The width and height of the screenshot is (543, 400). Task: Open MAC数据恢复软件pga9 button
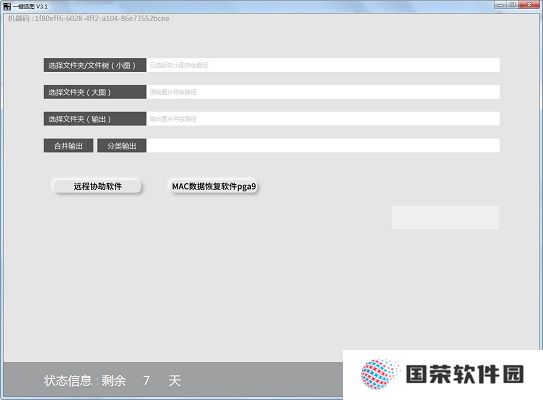tap(214, 186)
